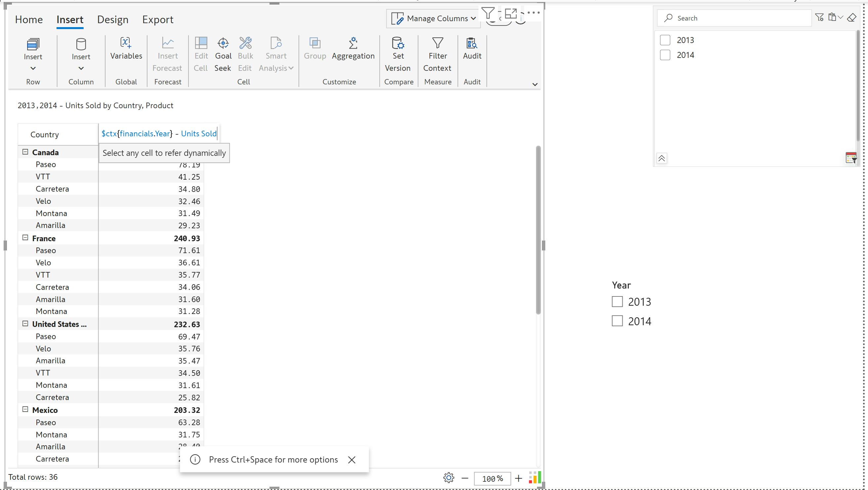
Task: Click the Aggregation icon
Action: (353, 43)
